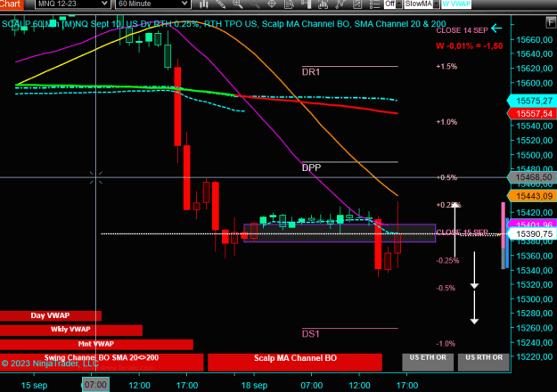Viewport: 557px width, 392px height.
Task: Click the 15 sep date label
Action: click(35, 385)
